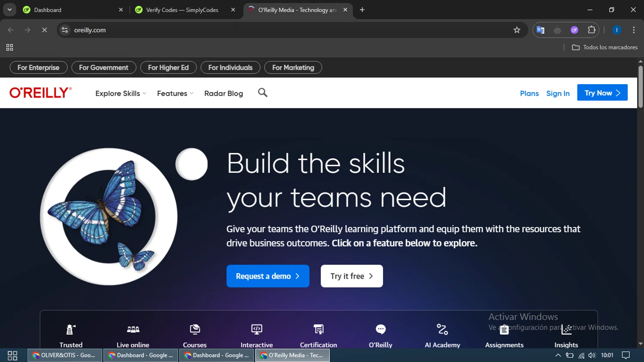Click the page vertical scrollbar thumb
The height and width of the screenshot is (362, 644).
click(641, 86)
